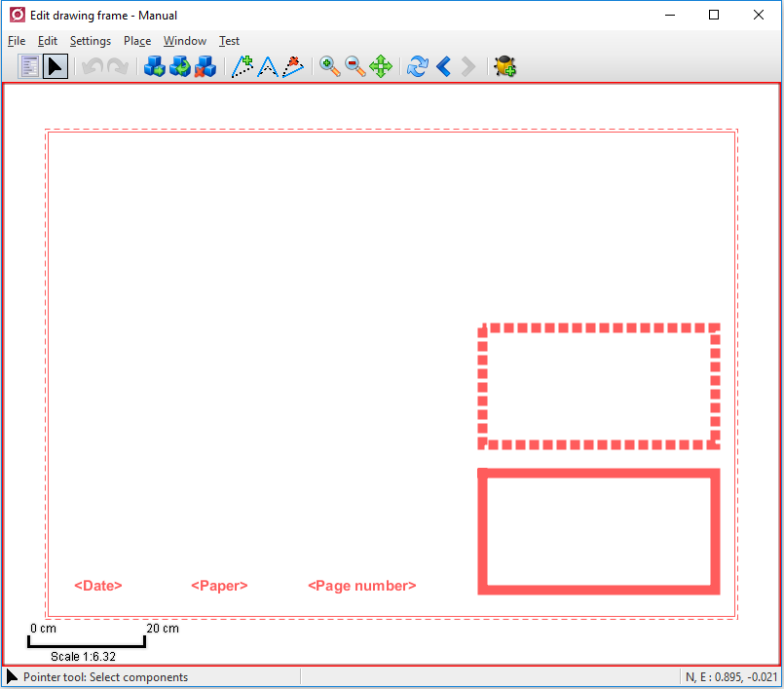Open the Test menu
This screenshot has width=784, height=689.
coord(229,41)
